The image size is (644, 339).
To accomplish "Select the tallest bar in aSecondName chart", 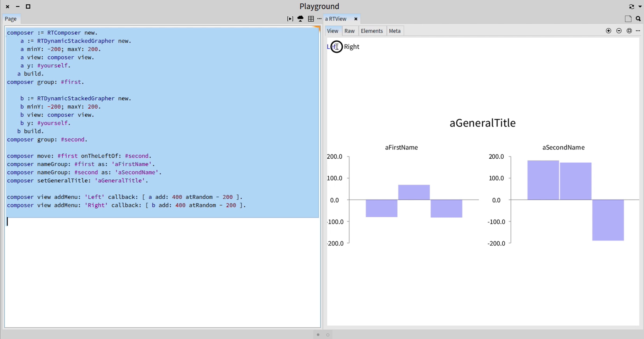I will pos(543,180).
